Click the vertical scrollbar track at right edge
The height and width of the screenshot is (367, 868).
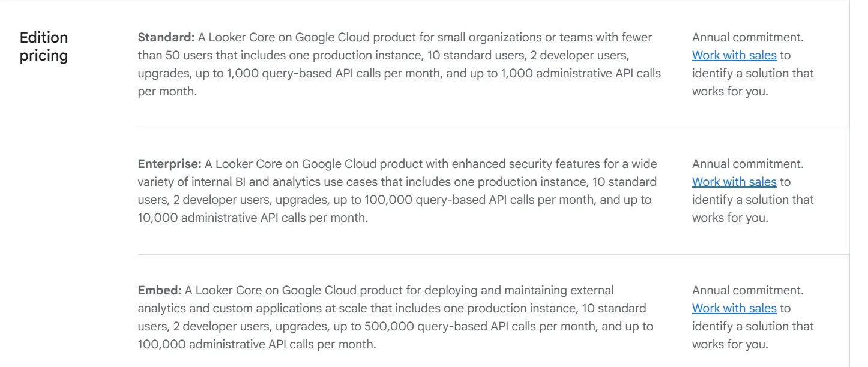click(859, 183)
